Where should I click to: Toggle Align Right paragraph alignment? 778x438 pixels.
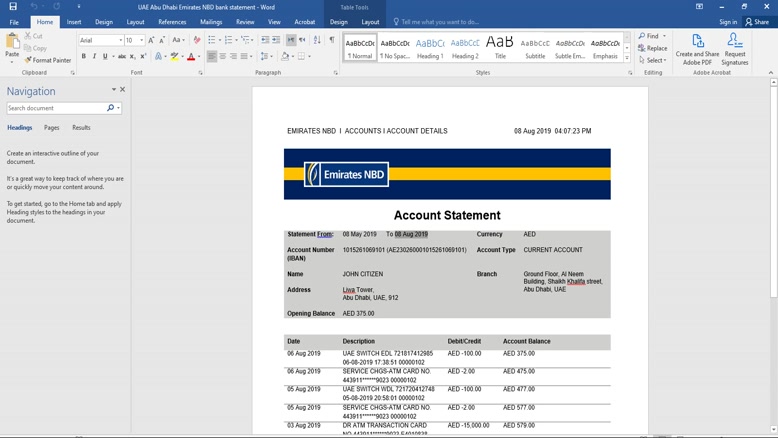[233, 57]
